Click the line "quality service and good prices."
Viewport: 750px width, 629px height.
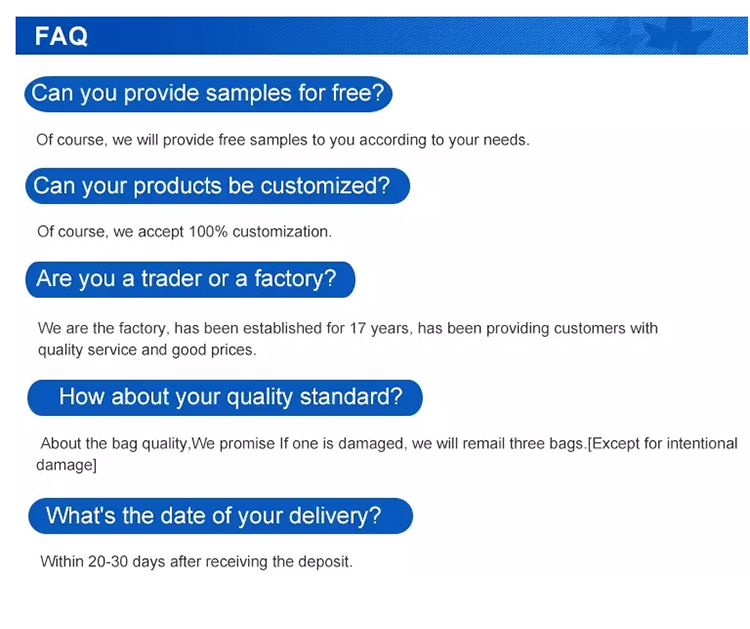pyautogui.click(x=147, y=350)
